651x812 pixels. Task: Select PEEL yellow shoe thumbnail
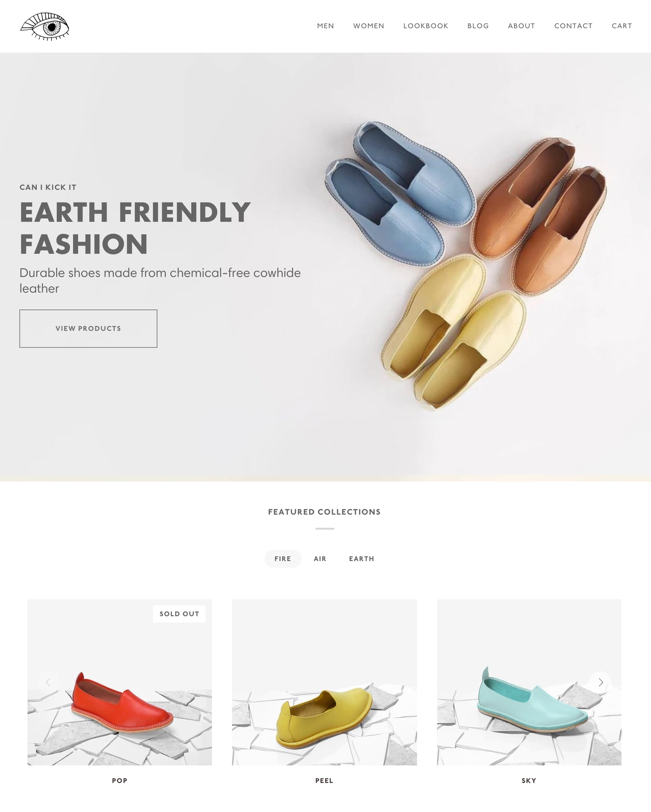[x=324, y=682]
